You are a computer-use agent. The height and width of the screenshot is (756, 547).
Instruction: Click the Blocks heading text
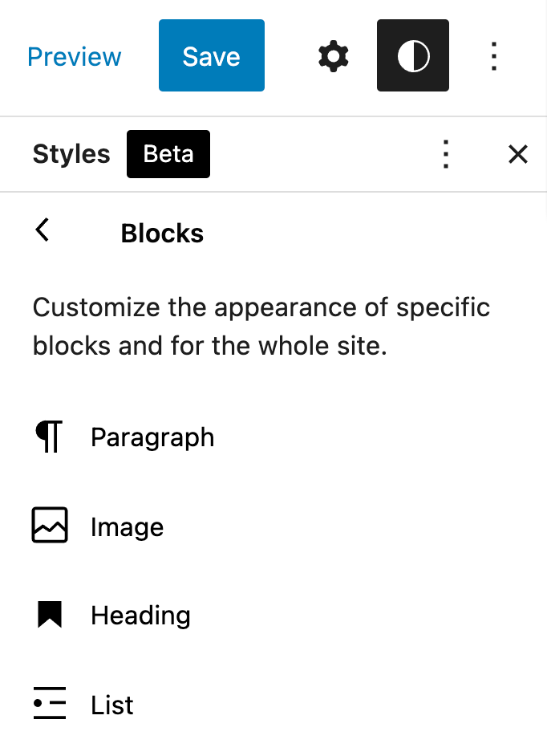tap(162, 234)
